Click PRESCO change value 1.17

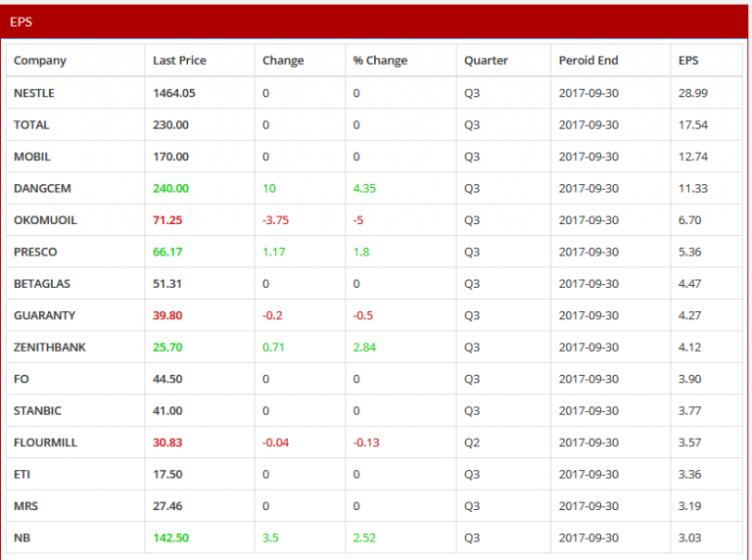point(274,252)
